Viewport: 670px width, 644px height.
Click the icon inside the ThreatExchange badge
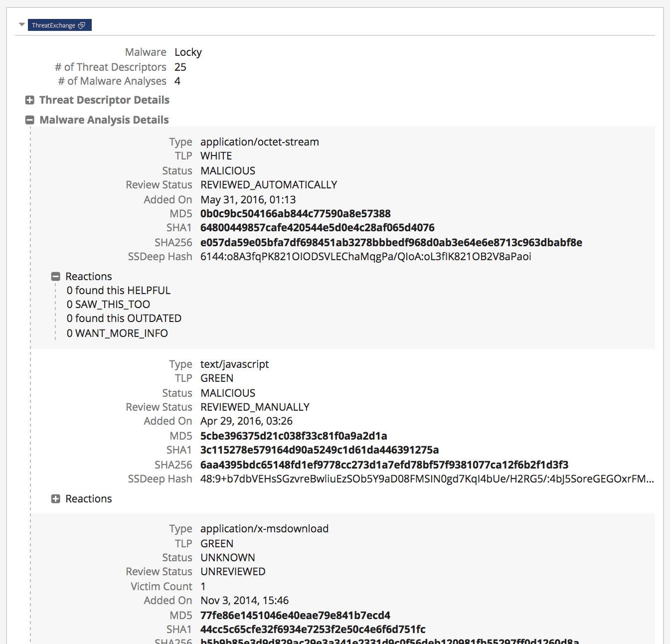coord(82,25)
